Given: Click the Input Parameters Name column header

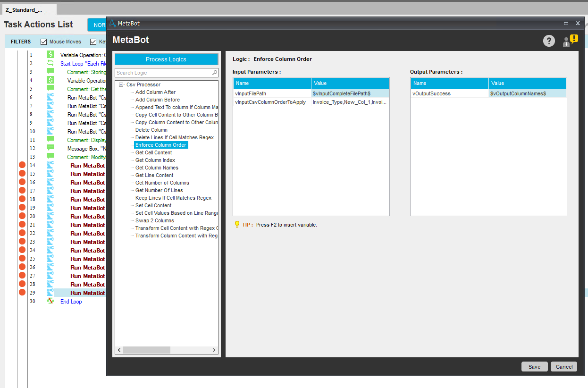Looking at the screenshot, I should coord(272,83).
